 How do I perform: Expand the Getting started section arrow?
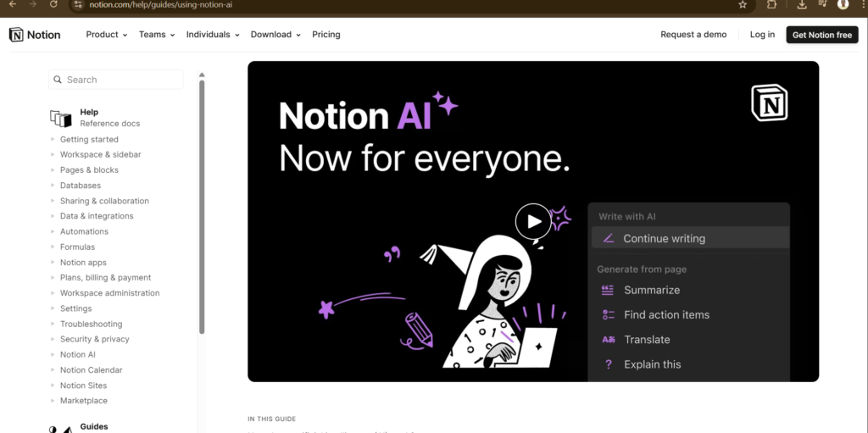53,140
